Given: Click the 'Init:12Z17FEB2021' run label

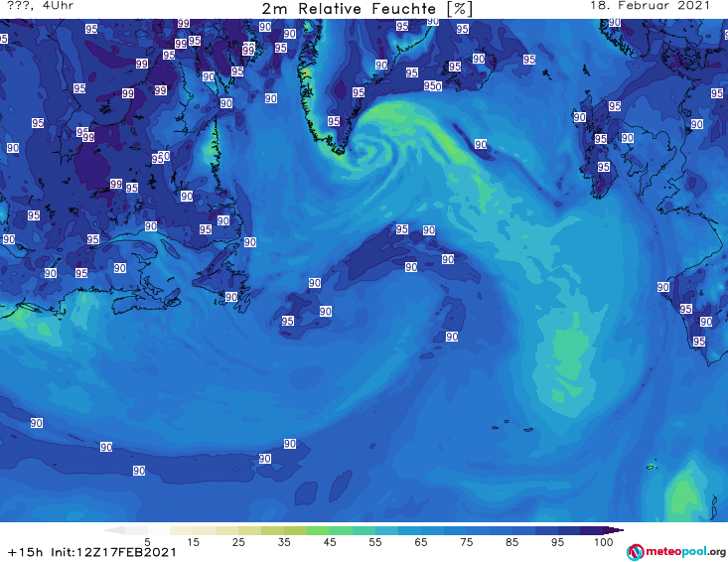Looking at the screenshot, I should point(114,552).
